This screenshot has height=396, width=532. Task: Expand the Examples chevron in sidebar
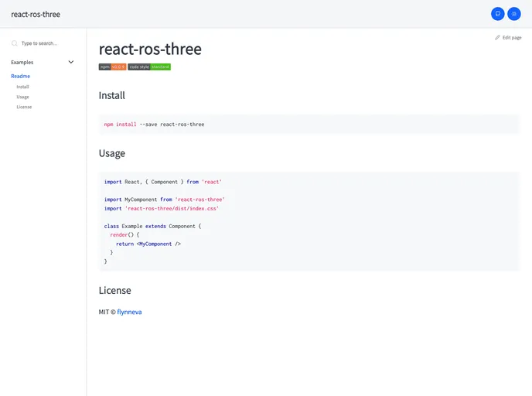coord(71,62)
